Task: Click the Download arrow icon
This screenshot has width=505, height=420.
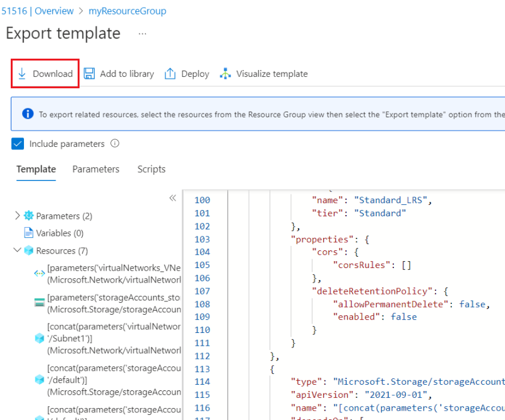Action: (22, 74)
